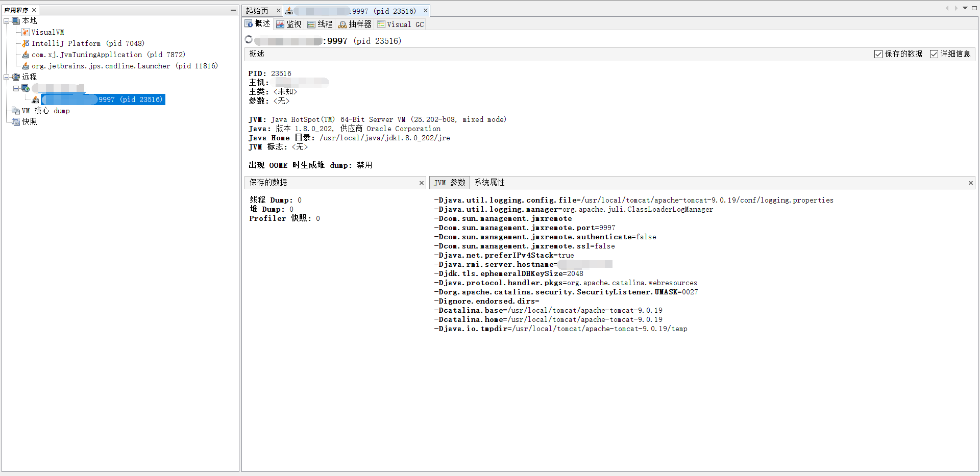Open the 监视 monitor tab
The image size is (980, 476).
(289, 24)
